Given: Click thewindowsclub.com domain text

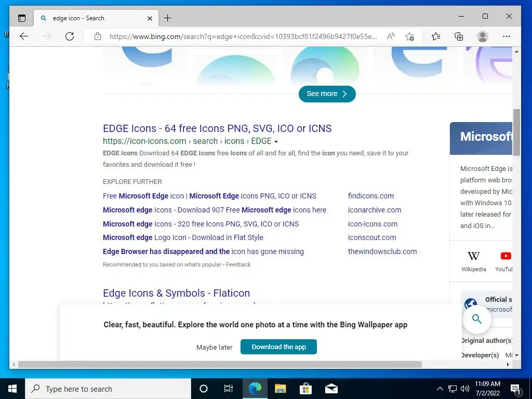Looking at the screenshot, I should coord(382,251).
